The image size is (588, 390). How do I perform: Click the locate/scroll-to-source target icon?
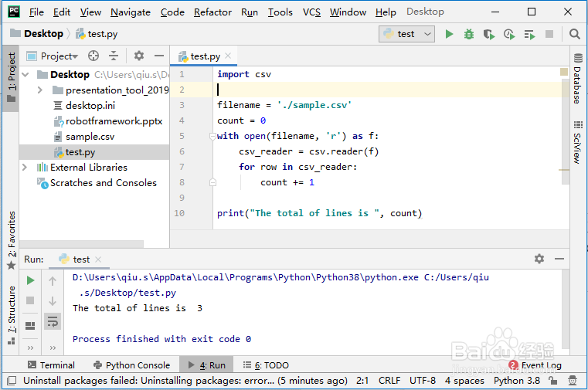pyautogui.click(x=93, y=56)
